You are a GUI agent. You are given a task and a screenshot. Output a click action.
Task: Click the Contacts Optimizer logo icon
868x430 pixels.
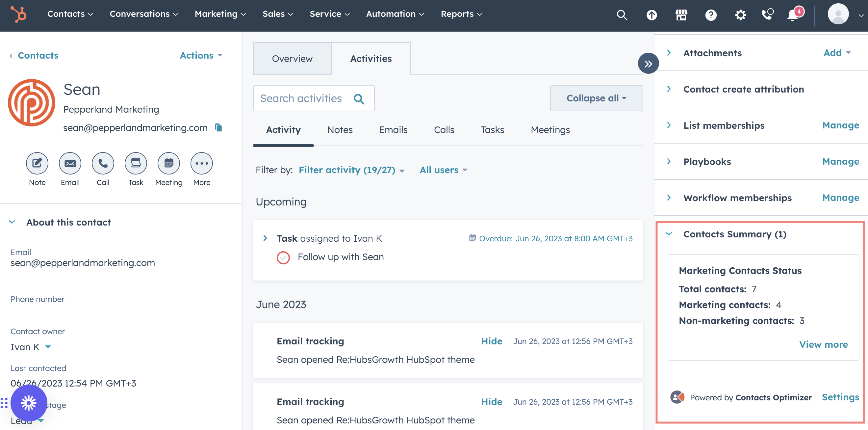pyautogui.click(x=677, y=397)
